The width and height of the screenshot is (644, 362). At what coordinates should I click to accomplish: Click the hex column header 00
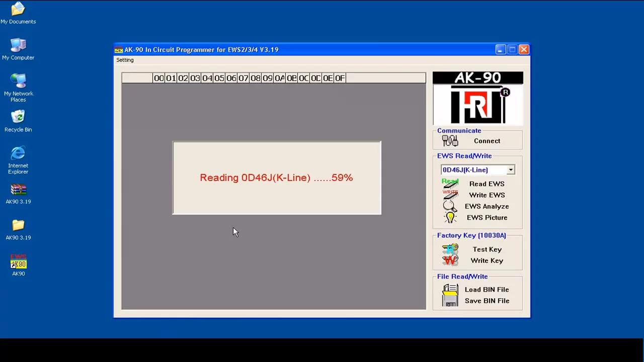click(x=159, y=78)
